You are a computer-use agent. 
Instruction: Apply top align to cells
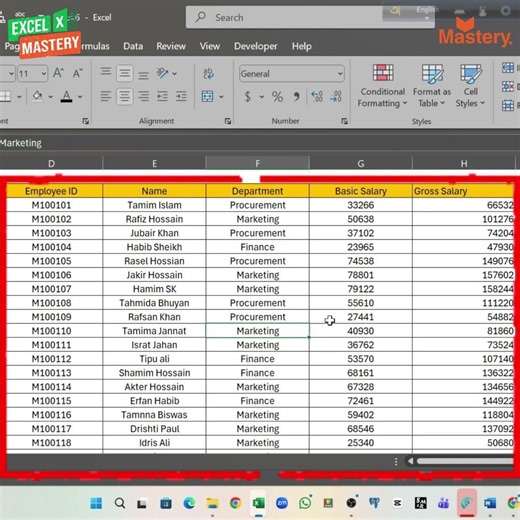click(x=106, y=72)
